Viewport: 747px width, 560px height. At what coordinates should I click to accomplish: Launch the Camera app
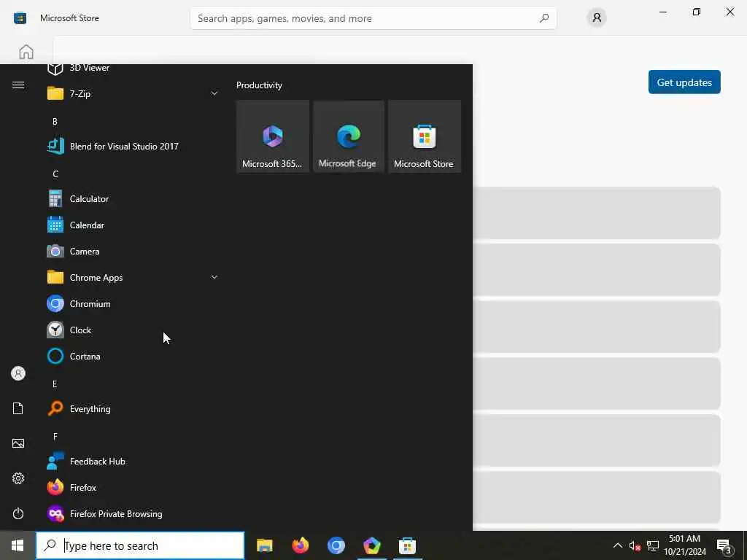pos(133,251)
